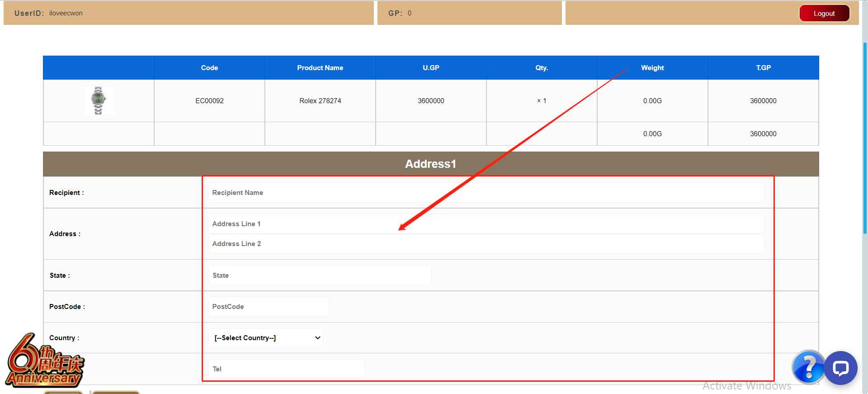This screenshot has height=394, width=868.
Task: Click the State : label
Action: 60,275
